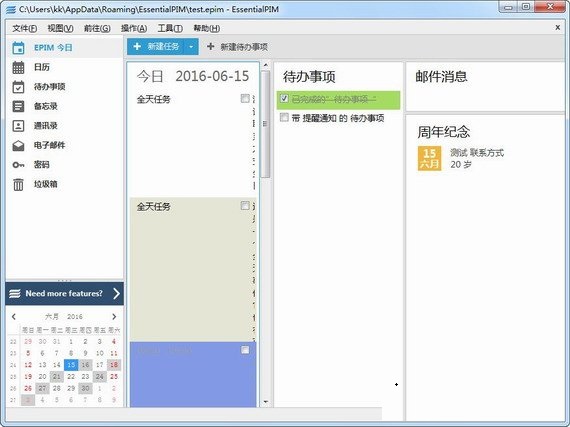Check the 带 提醒通知 的 待办事项 checkbox
The width and height of the screenshot is (570, 427).
click(x=284, y=117)
